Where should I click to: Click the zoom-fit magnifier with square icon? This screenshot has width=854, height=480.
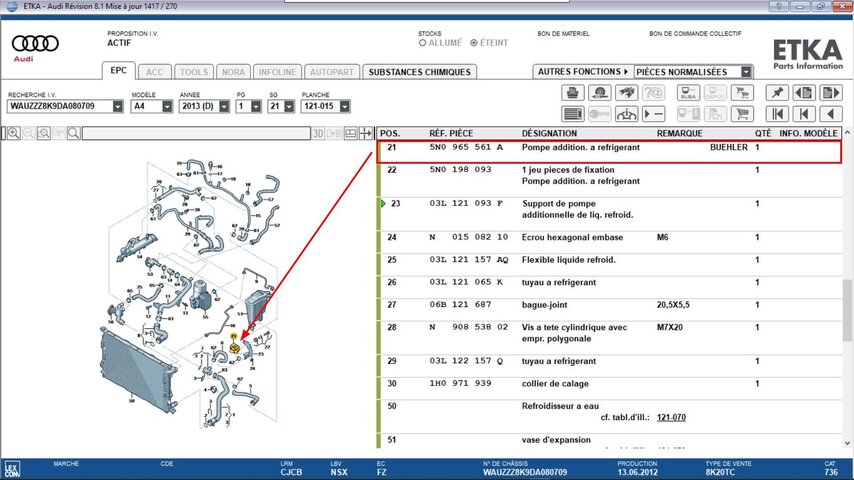pyautogui.click(x=44, y=133)
